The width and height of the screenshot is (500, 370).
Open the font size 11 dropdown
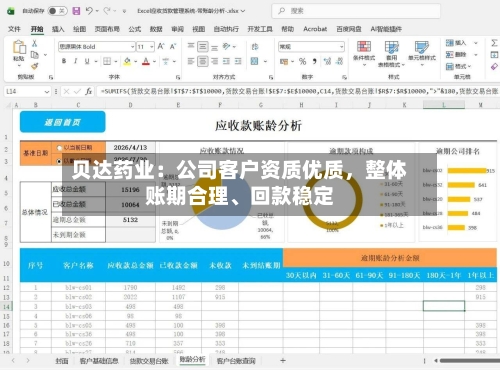(152, 47)
